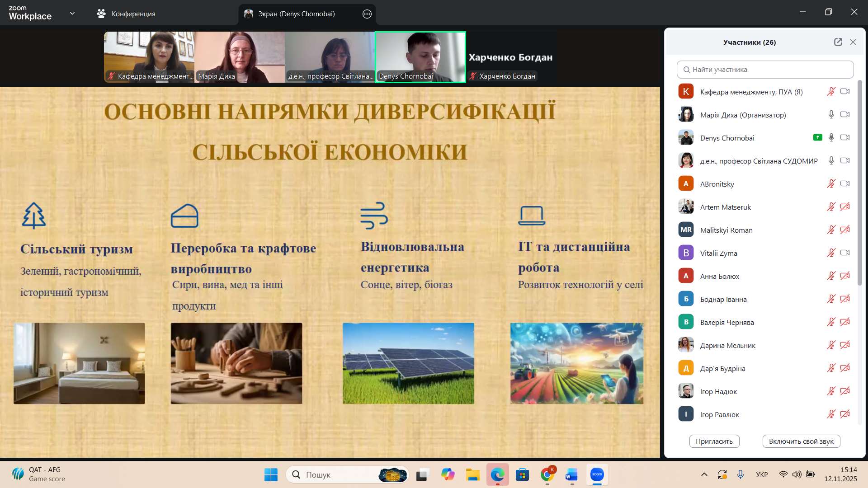Click camera icon next to Vitalii Zyma
868x488 pixels.
844,253
